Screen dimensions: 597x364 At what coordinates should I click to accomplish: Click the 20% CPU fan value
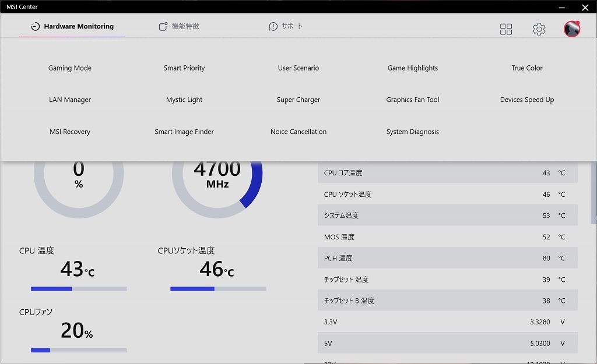[x=77, y=330]
